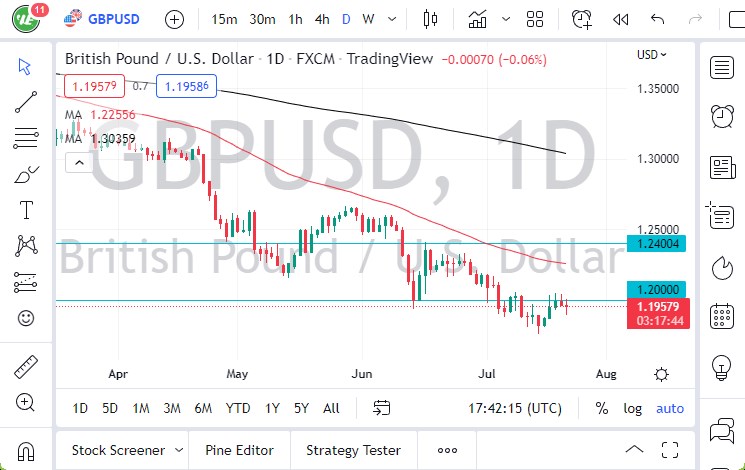Switch to the Strategy Tester tab

pos(353,450)
